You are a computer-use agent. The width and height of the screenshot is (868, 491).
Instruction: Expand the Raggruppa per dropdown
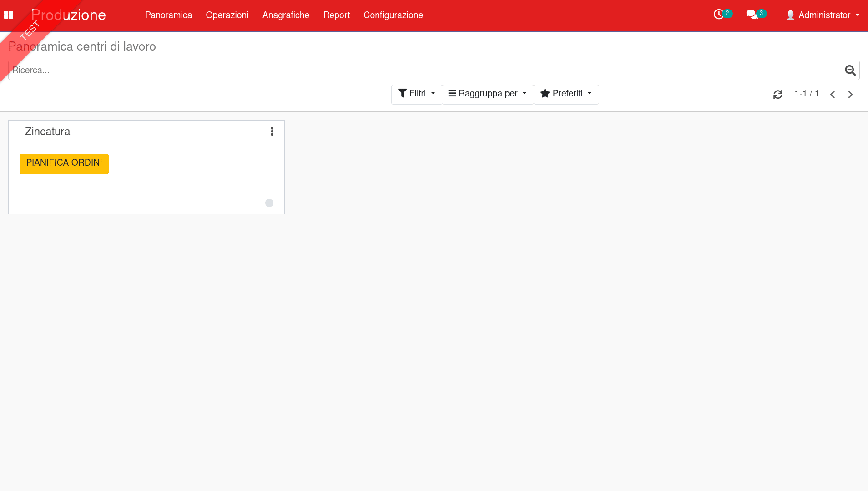click(x=487, y=94)
